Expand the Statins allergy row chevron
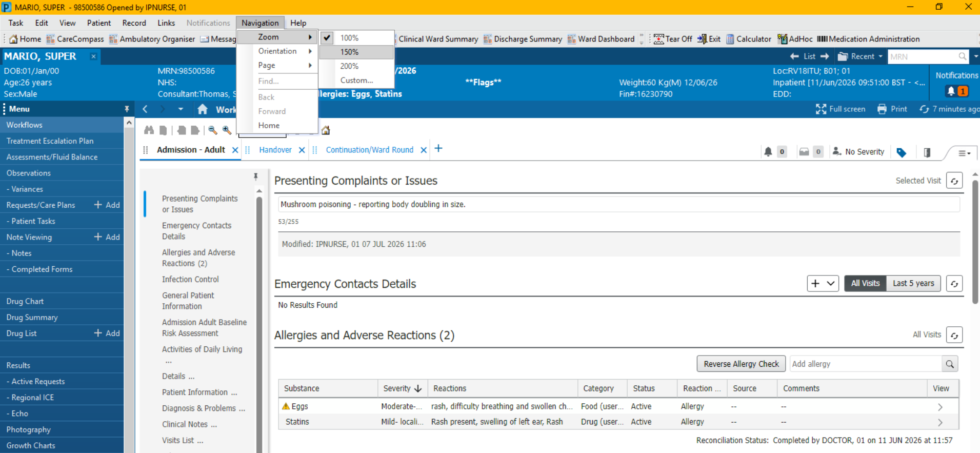The width and height of the screenshot is (980, 453). click(x=940, y=422)
